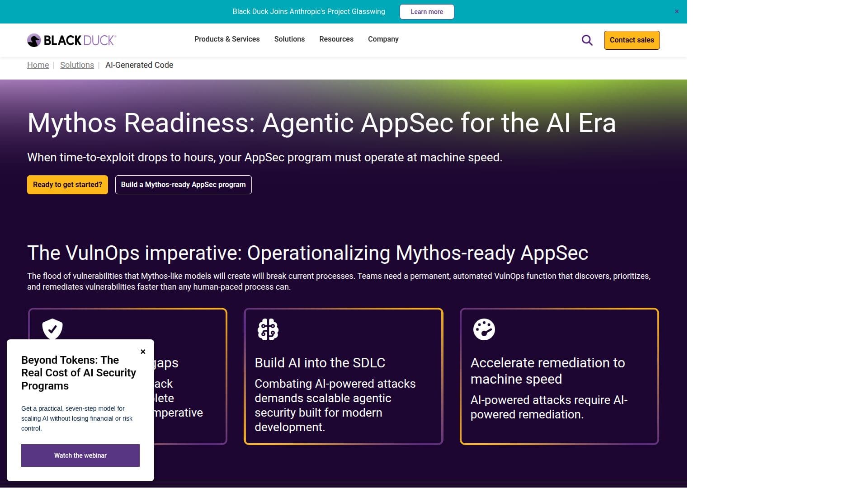This screenshot has height=488, width=868.
Task: Click Learn more in the top banner
Action: coord(427,12)
